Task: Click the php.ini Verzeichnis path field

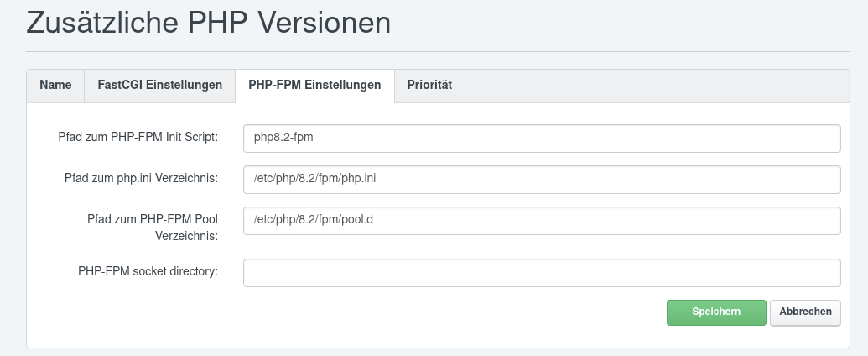Action: [542, 179]
